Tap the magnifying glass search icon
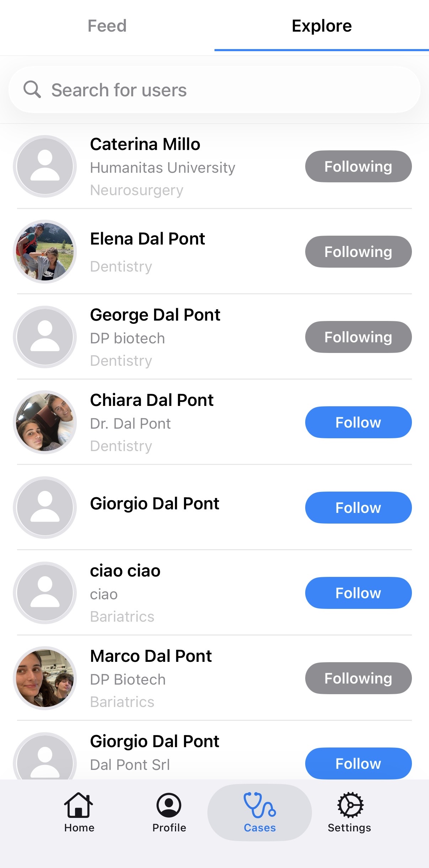 tap(32, 89)
